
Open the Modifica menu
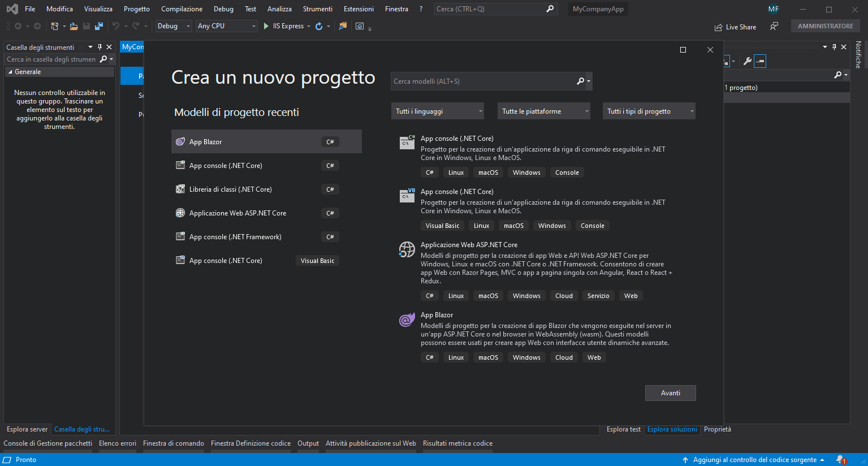point(59,9)
